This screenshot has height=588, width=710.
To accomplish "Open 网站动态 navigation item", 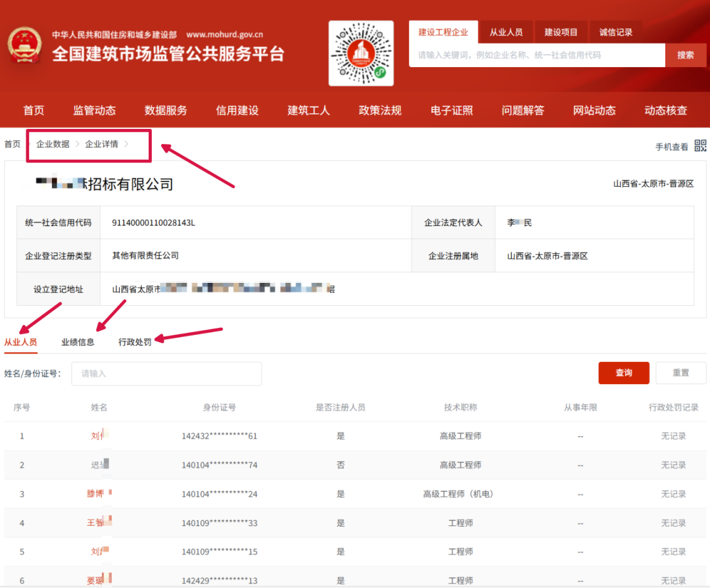I will (594, 110).
